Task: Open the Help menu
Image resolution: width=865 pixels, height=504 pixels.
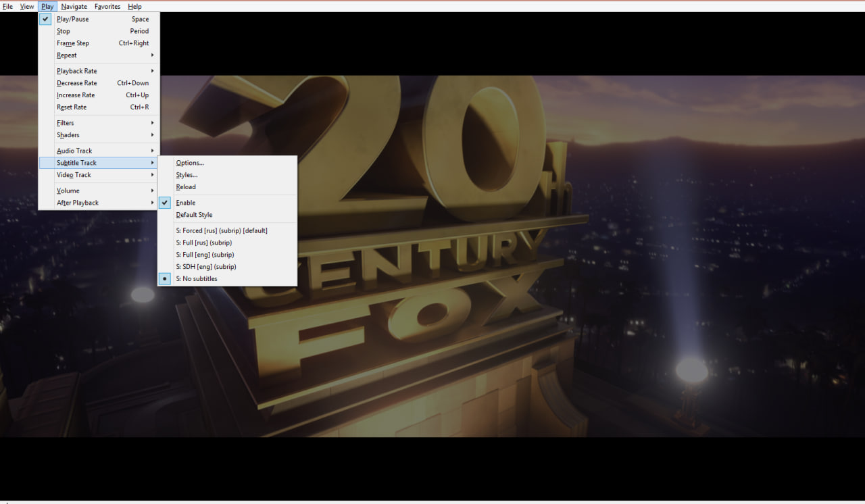Action: [134, 6]
